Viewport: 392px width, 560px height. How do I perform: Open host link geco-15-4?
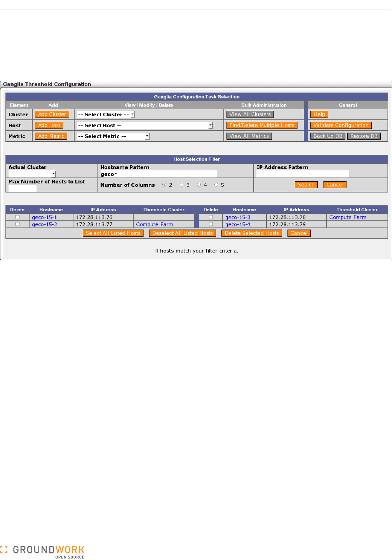pos(238,224)
